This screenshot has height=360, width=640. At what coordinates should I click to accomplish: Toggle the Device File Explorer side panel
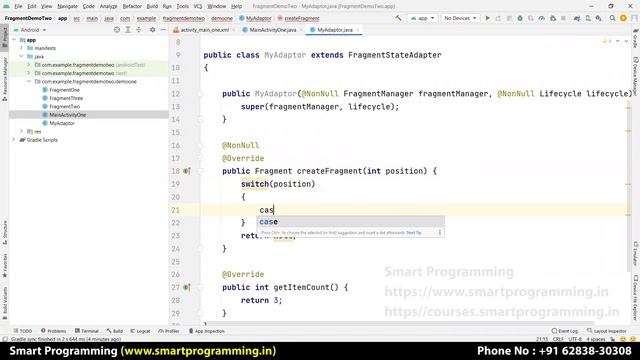coord(636,297)
